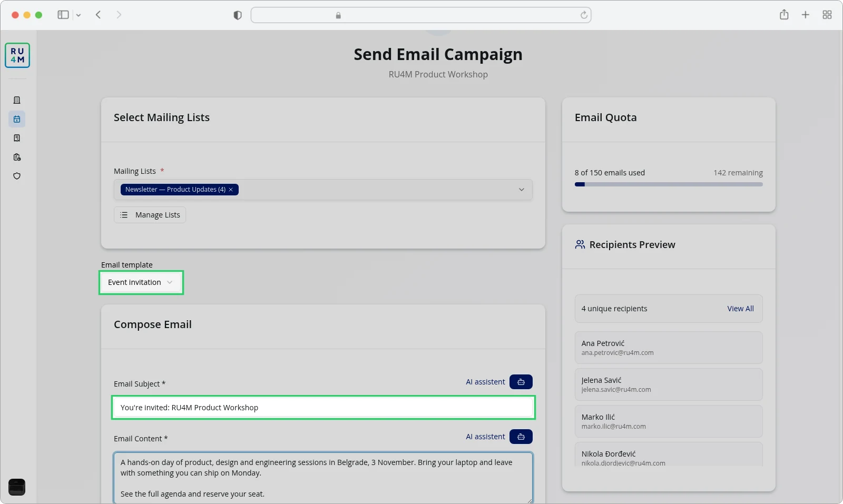This screenshot has width=843, height=504.
Task: Expand the Mailing Lists dropdown arrow
Action: point(522,190)
